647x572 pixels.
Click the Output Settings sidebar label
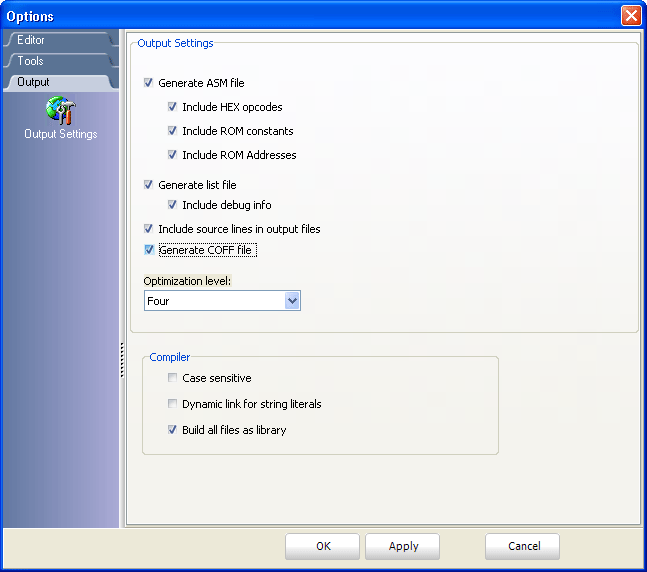point(61,134)
